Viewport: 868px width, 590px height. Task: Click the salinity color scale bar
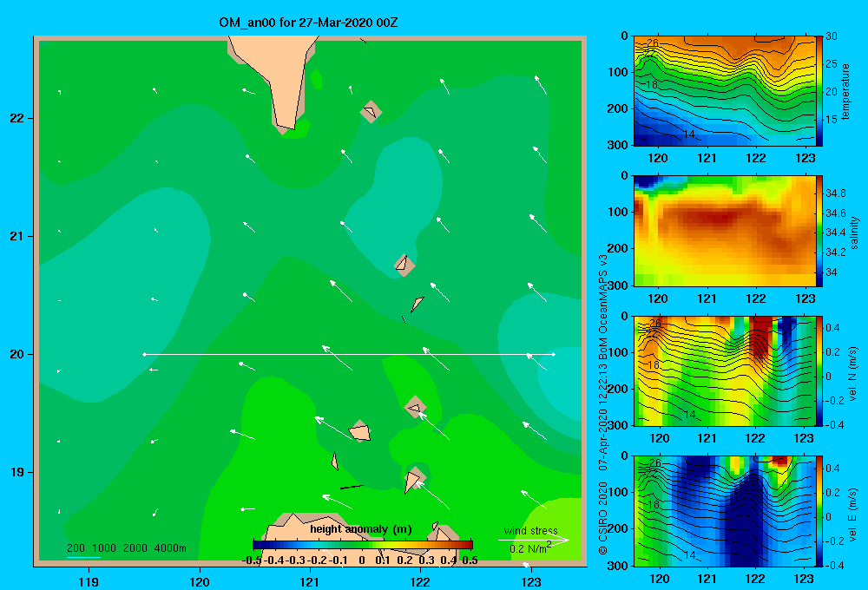[x=819, y=231]
